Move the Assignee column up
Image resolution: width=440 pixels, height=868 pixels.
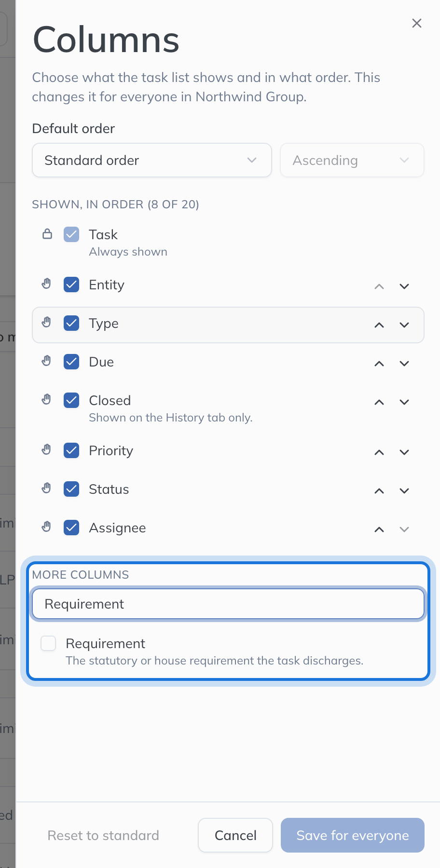coord(379,529)
